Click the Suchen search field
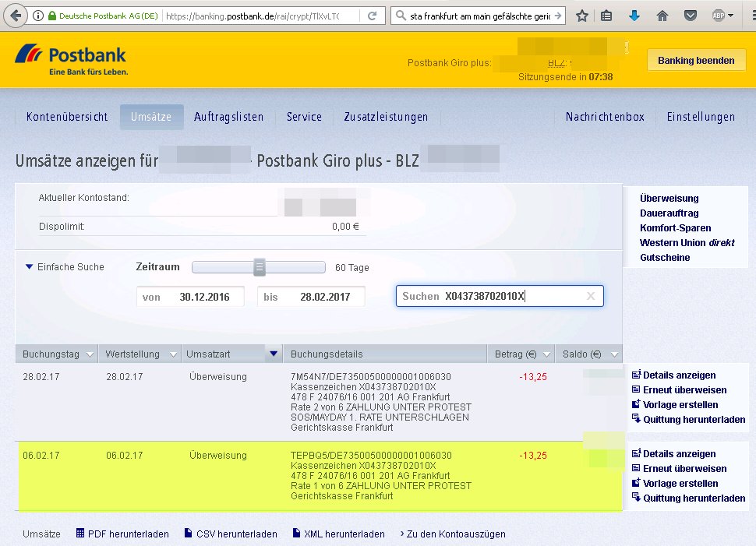This screenshot has height=546, width=756. (x=500, y=296)
